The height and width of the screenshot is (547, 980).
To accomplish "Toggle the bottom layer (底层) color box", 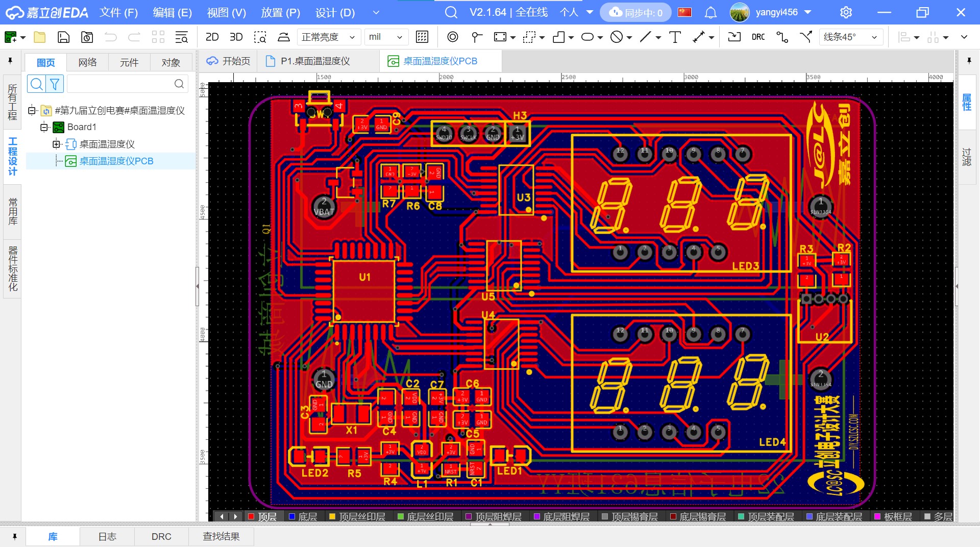I will pos(292,516).
